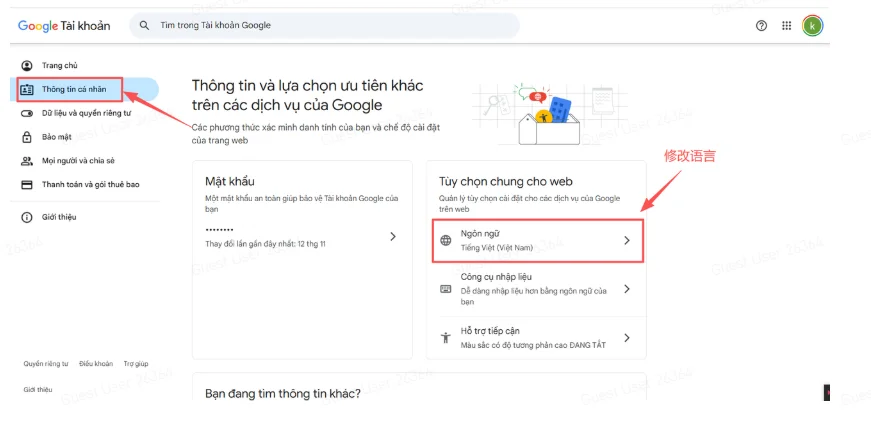Click the Hỗ trợ tiếp cận accessibility icon

click(x=446, y=338)
